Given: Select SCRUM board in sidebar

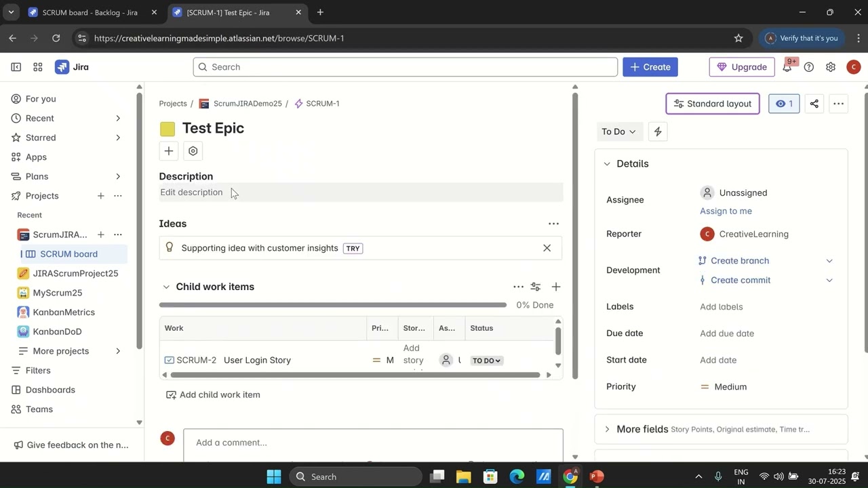Looking at the screenshot, I should pos(73,254).
